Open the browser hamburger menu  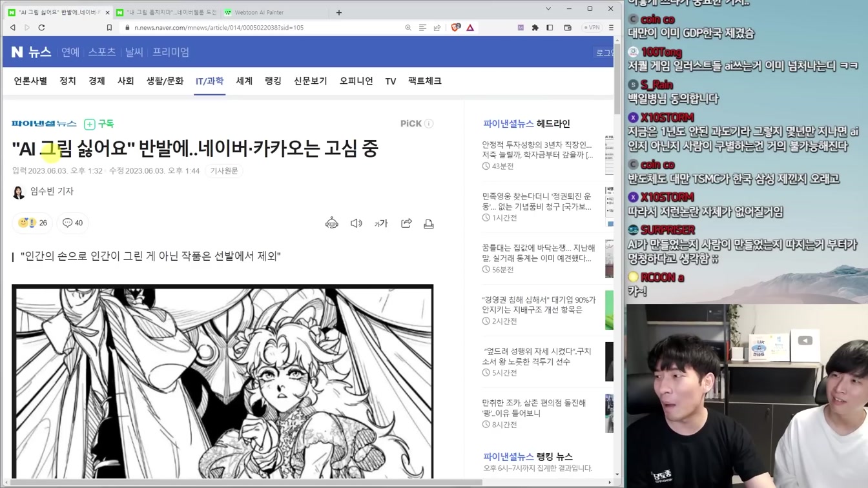[x=611, y=28]
